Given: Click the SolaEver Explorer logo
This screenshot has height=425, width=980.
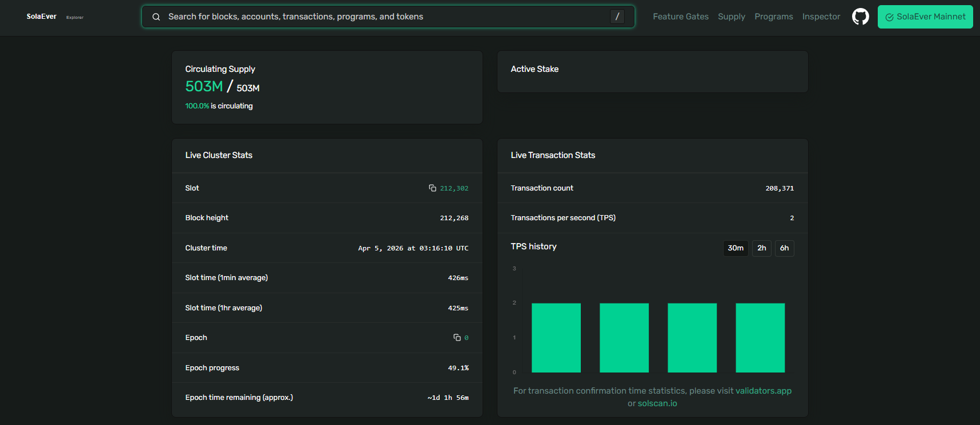Looking at the screenshot, I should pos(54,17).
